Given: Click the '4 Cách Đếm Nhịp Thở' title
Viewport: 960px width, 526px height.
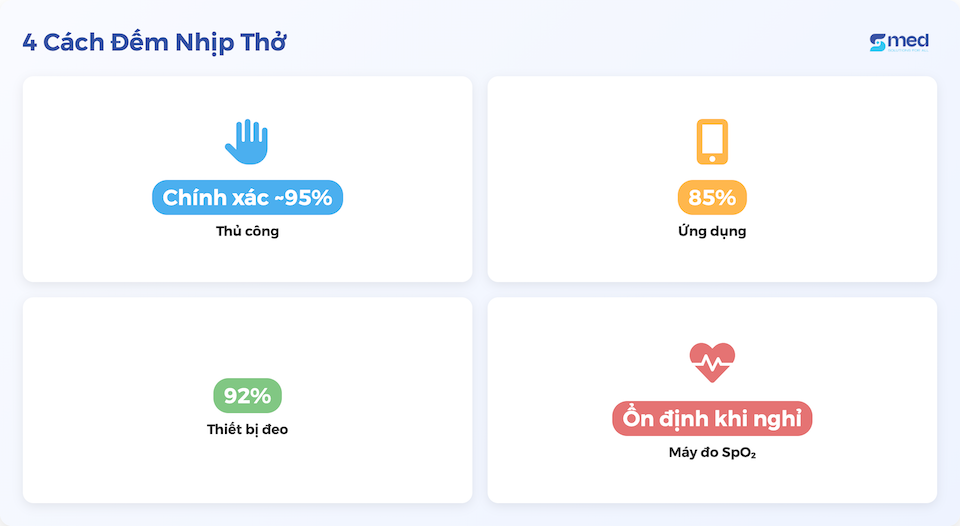Looking at the screenshot, I should (x=154, y=42).
